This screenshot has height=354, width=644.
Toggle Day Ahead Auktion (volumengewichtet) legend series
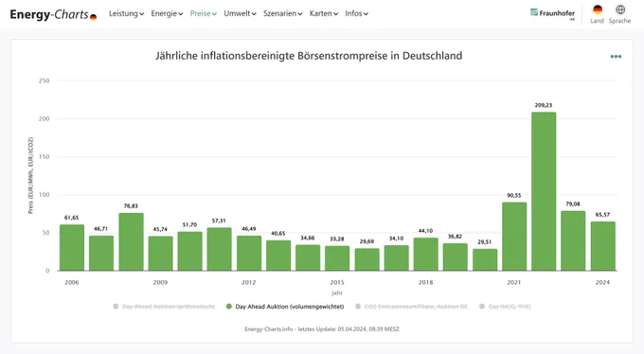pos(285,307)
